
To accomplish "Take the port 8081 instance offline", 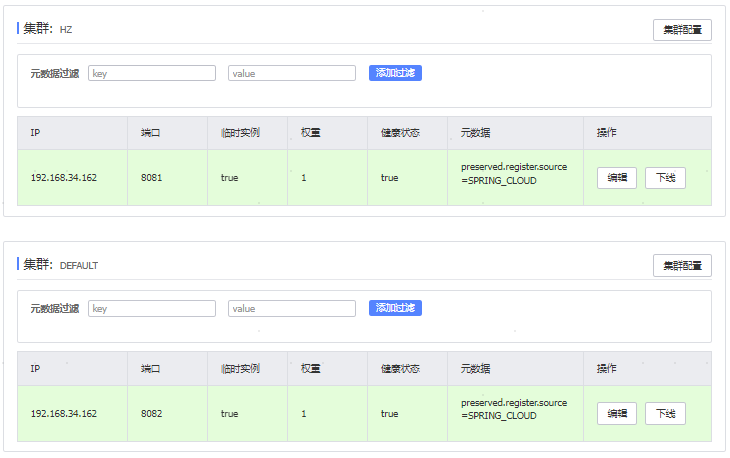I will point(665,178).
